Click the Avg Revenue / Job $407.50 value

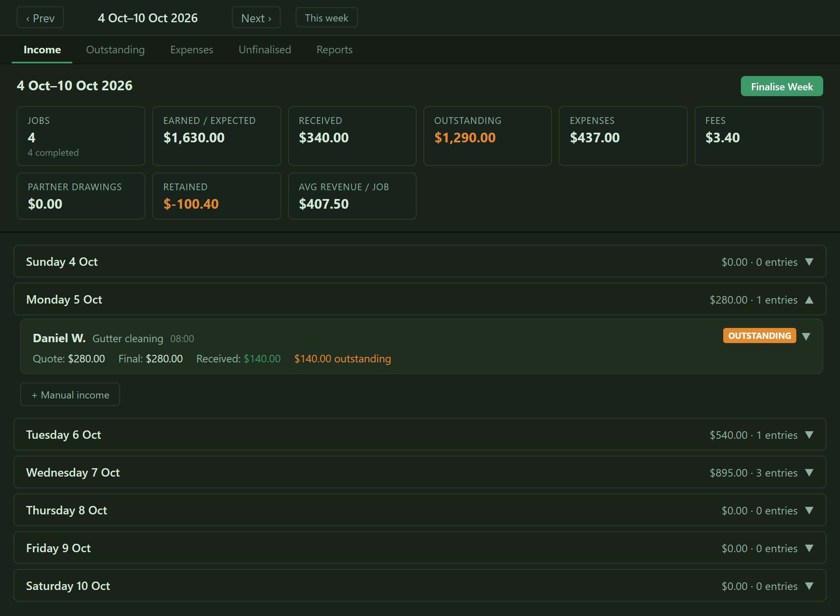323,204
